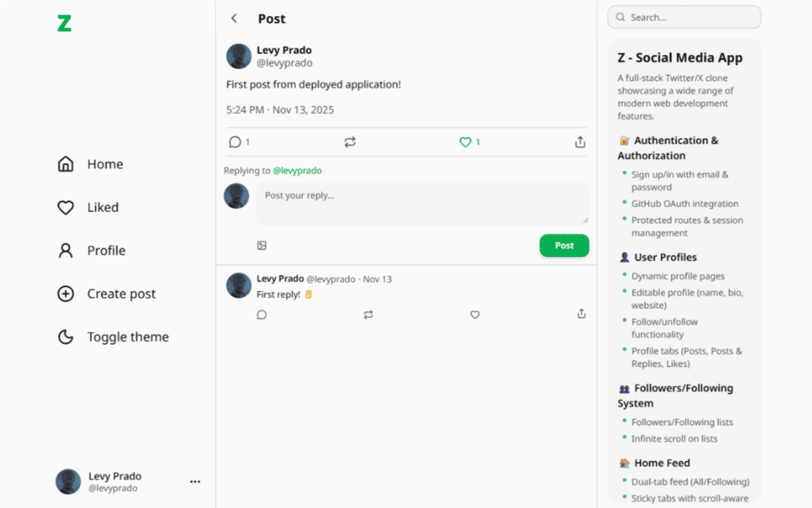Screen dimensions: 812x508
Task: Select the Liked heart icon
Action: click(x=65, y=207)
